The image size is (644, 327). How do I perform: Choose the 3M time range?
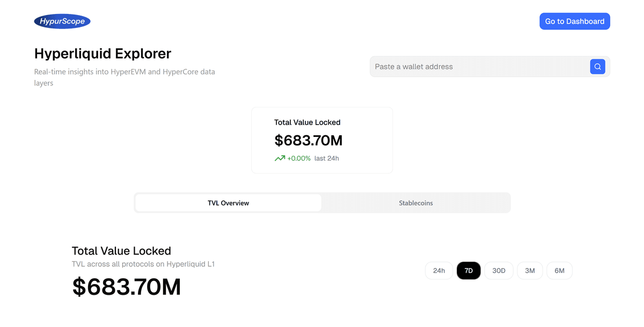point(530,271)
